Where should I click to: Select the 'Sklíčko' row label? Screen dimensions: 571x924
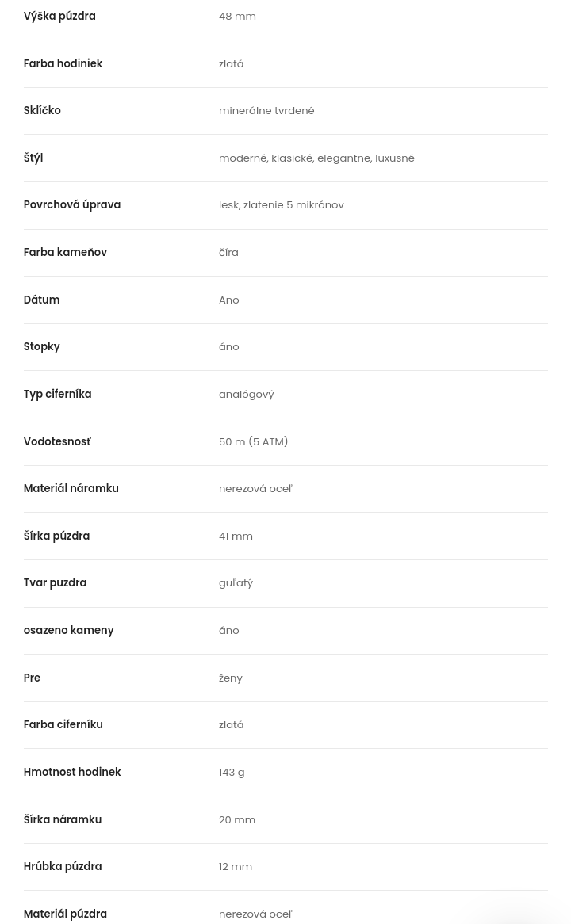[x=42, y=110]
